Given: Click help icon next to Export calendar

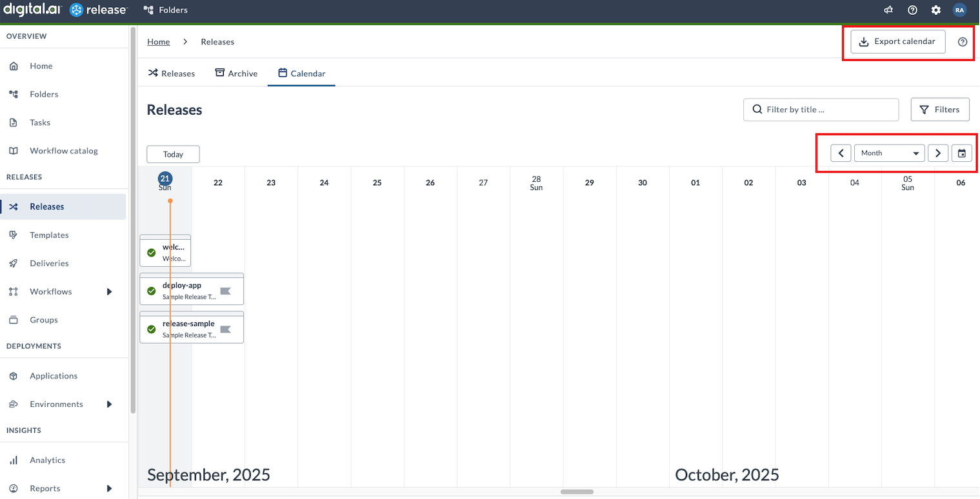Looking at the screenshot, I should pyautogui.click(x=963, y=42).
